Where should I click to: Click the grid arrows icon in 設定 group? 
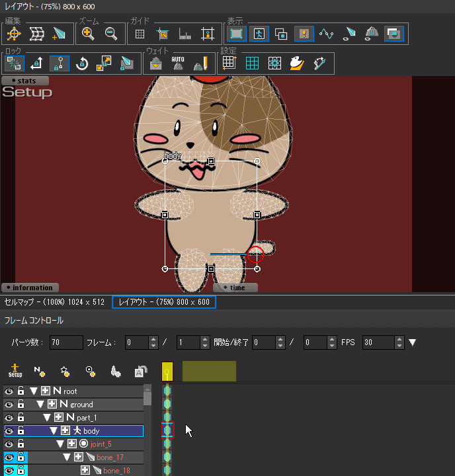pyautogui.click(x=229, y=63)
